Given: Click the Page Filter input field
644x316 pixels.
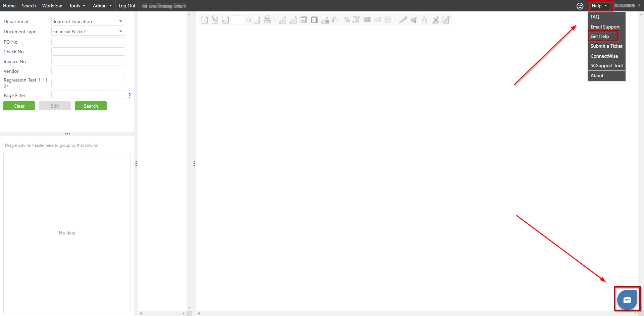Looking at the screenshot, I should tap(88, 95).
